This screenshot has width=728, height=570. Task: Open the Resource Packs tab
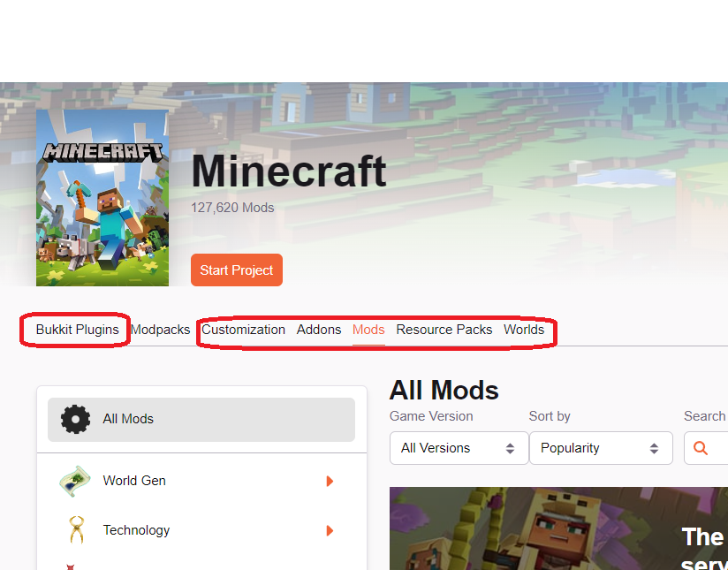[444, 330]
